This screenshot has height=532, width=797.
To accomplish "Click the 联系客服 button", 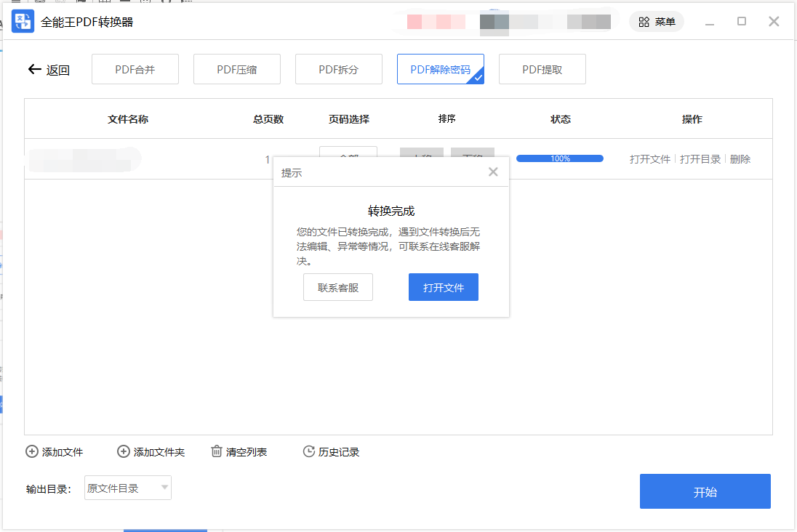I will (337, 286).
